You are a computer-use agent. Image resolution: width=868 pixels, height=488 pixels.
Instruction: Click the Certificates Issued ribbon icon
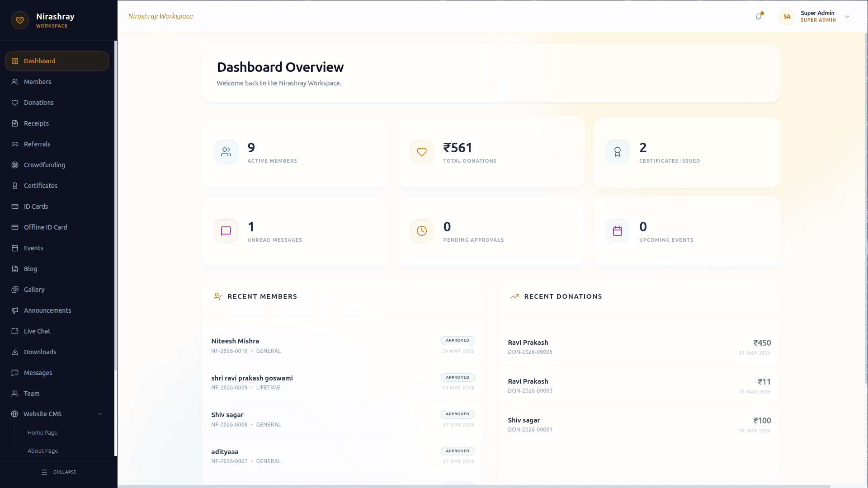point(618,152)
